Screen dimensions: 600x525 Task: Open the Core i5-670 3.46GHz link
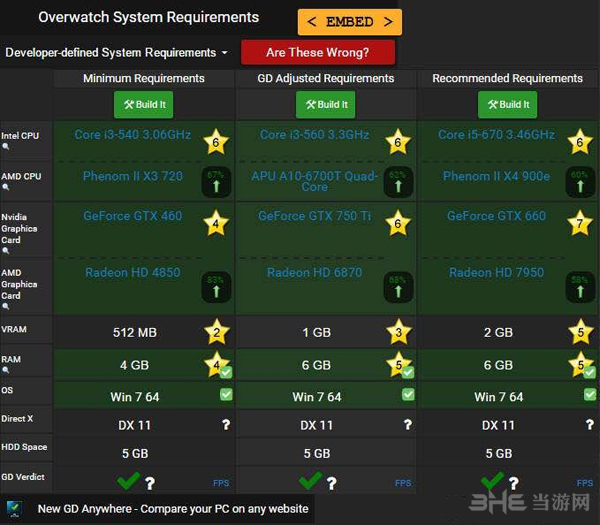496,134
